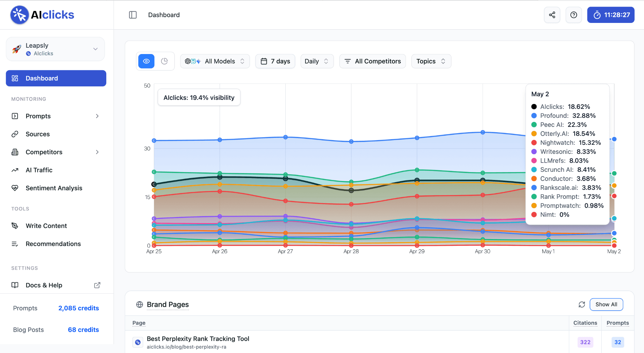The width and height of the screenshot is (644, 353).
Task: Refresh the Brand Pages list
Action: pos(582,304)
